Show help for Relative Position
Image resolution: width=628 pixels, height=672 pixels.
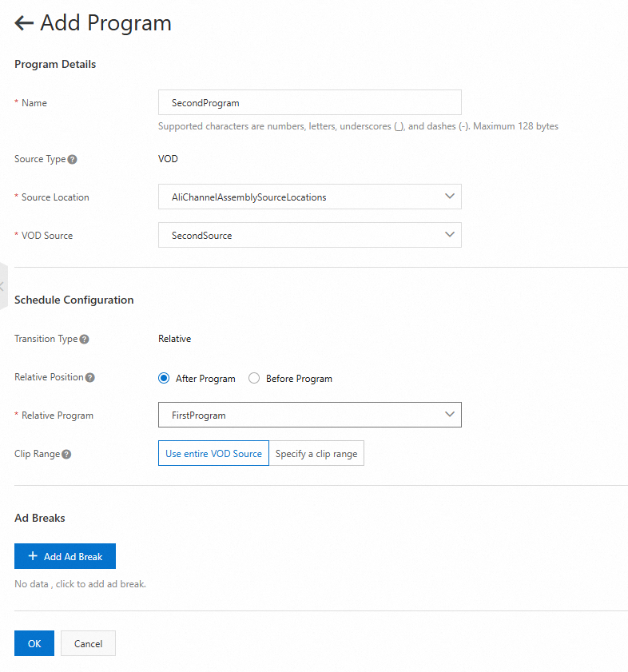tap(90, 378)
